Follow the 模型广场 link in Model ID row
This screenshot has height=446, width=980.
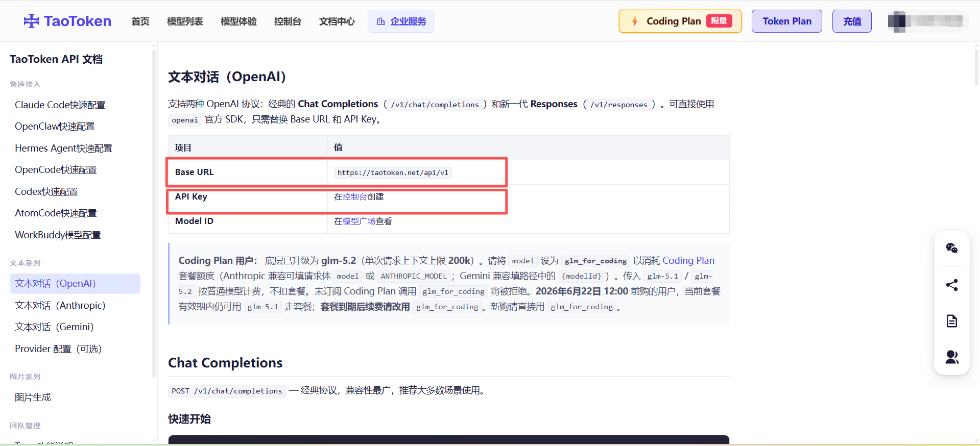click(359, 221)
